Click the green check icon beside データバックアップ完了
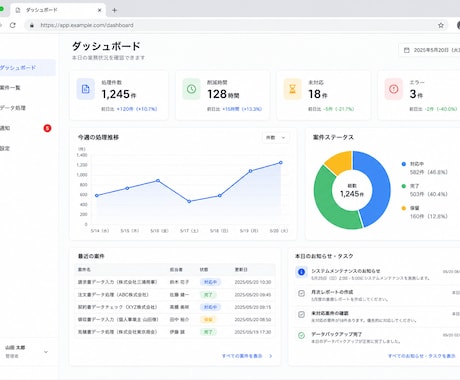 click(301, 335)
